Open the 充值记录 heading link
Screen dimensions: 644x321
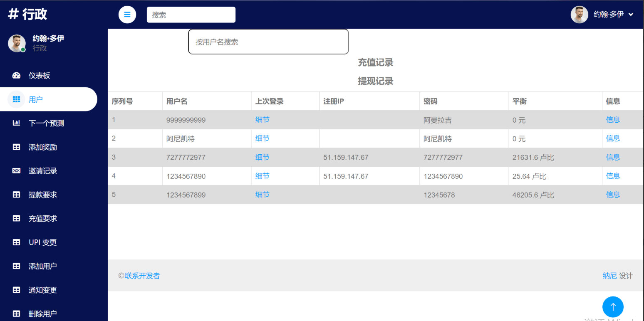376,62
